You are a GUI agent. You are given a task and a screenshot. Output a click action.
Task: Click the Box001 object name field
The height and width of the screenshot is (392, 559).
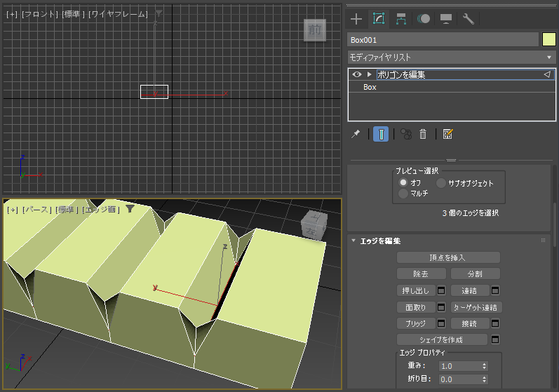click(443, 39)
